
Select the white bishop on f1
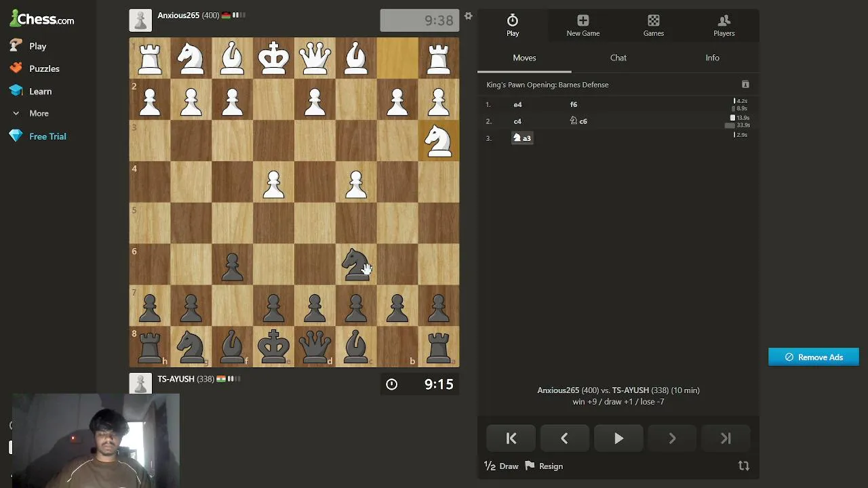pyautogui.click(x=232, y=58)
